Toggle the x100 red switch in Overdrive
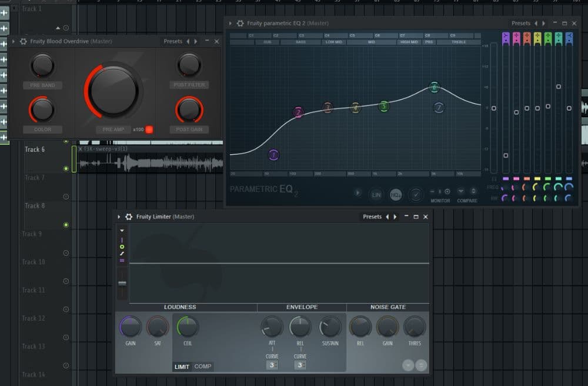Screen dimensions: 588x386 pos(149,129)
